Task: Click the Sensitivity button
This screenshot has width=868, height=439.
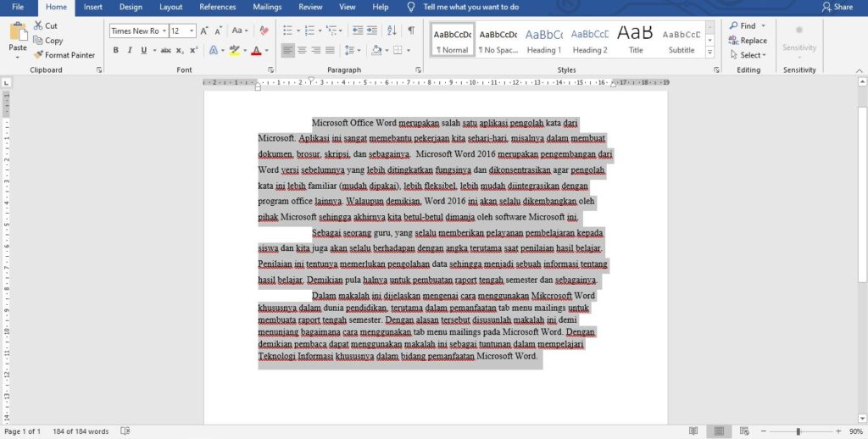Action: coord(799,40)
